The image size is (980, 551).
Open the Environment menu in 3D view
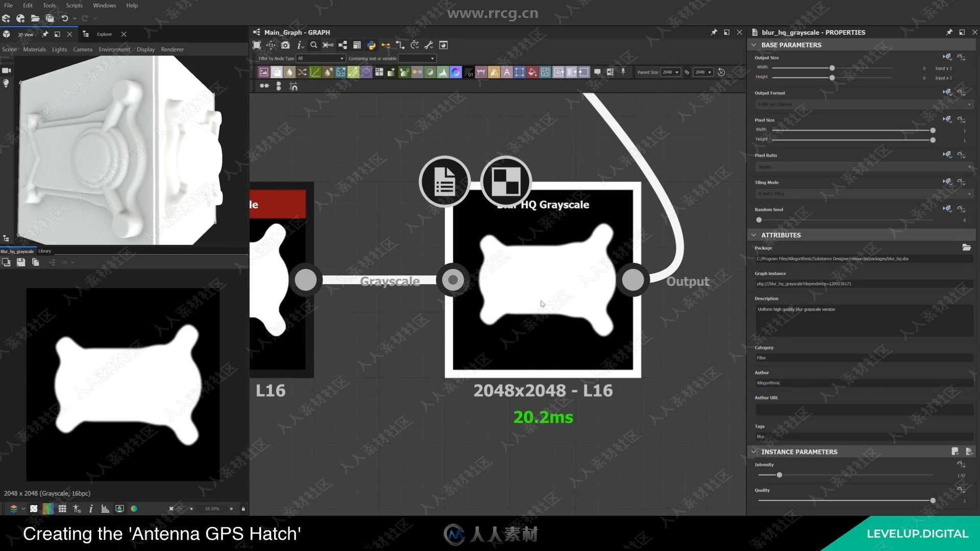[114, 49]
